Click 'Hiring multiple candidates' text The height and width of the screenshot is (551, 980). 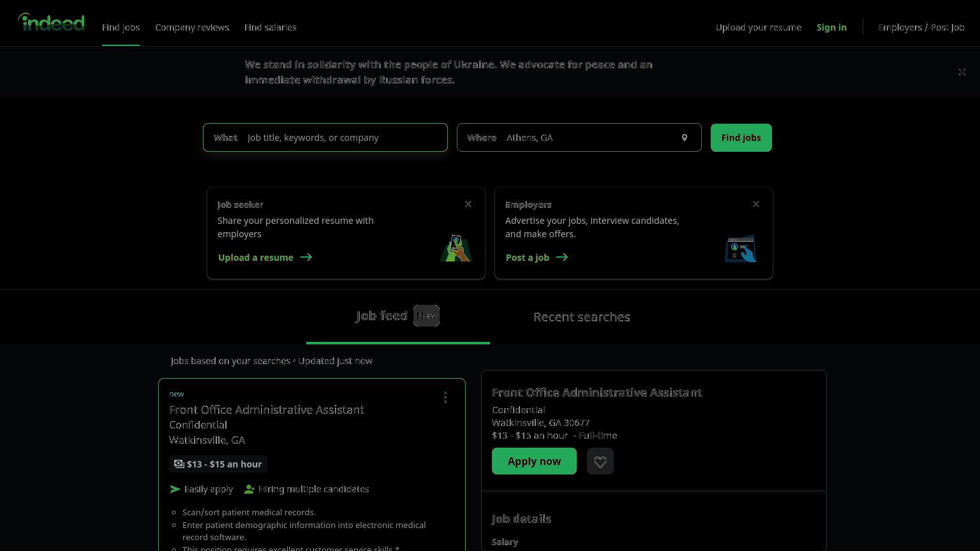point(314,489)
